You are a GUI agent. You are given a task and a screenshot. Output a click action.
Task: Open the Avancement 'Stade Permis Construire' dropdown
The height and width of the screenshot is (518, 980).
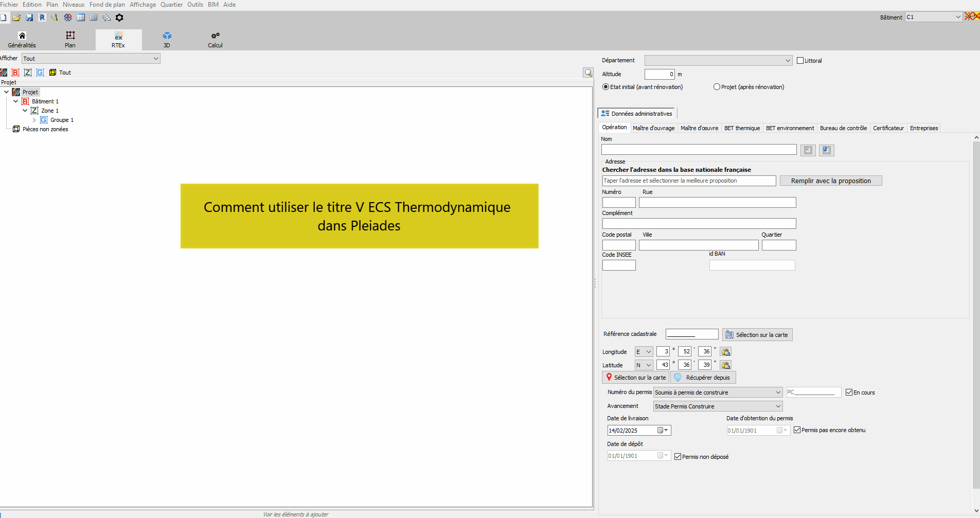(718, 406)
